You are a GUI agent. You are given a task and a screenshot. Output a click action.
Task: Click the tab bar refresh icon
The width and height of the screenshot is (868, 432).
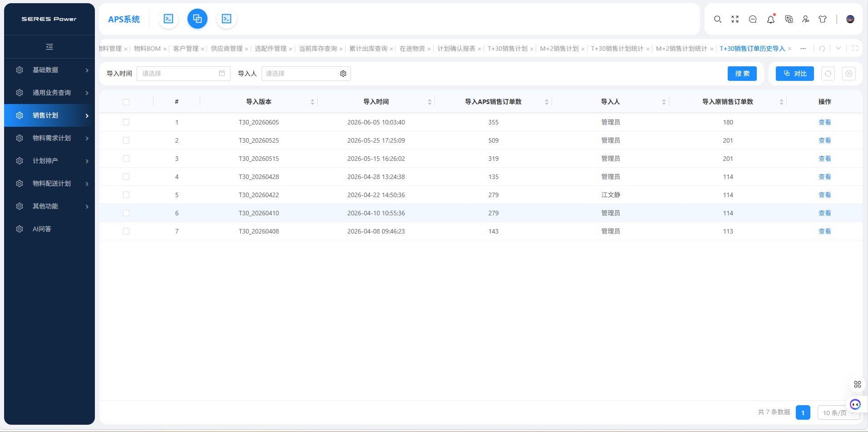click(x=822, y=49)
